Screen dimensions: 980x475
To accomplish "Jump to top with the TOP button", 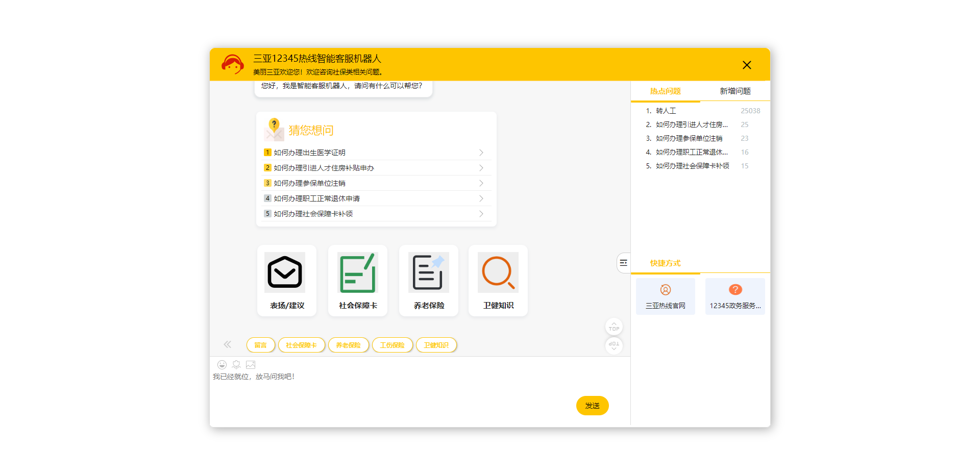I will click(x=614, y=327).
